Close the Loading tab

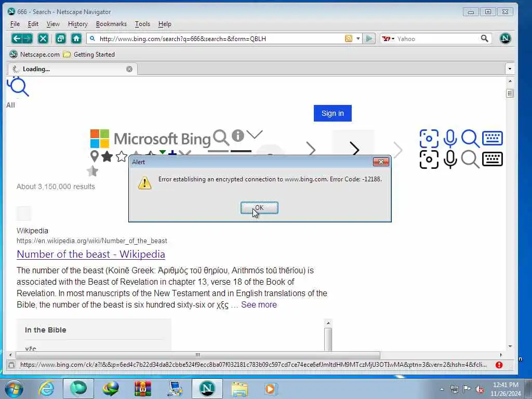(x=129, y=69)
